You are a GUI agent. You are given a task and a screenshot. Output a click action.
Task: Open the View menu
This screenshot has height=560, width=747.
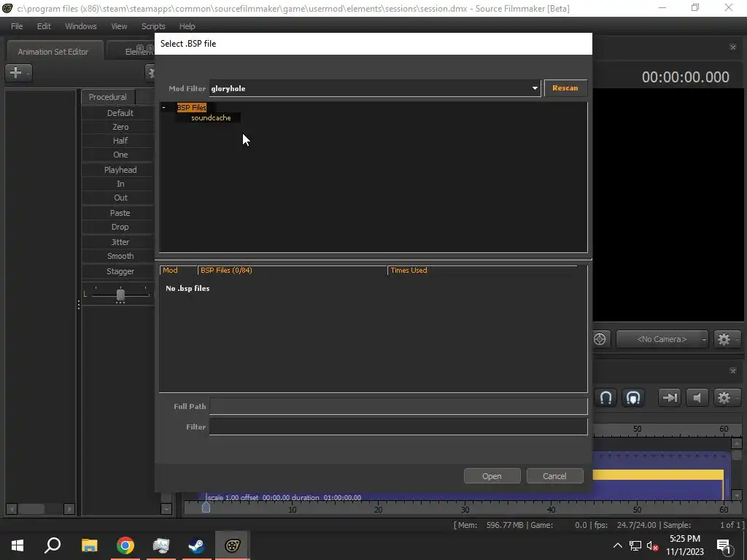(x=119, y=26)
